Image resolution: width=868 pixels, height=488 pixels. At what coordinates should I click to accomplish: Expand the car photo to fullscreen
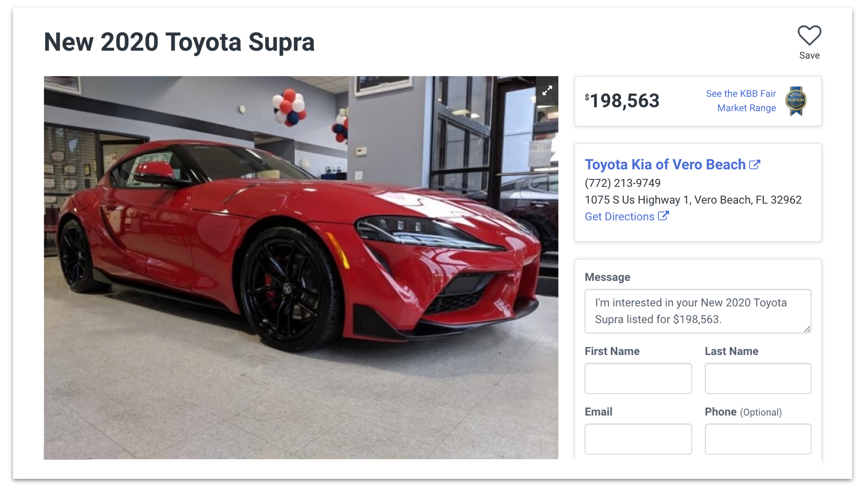pyautogui.click(x=547, y=91)
